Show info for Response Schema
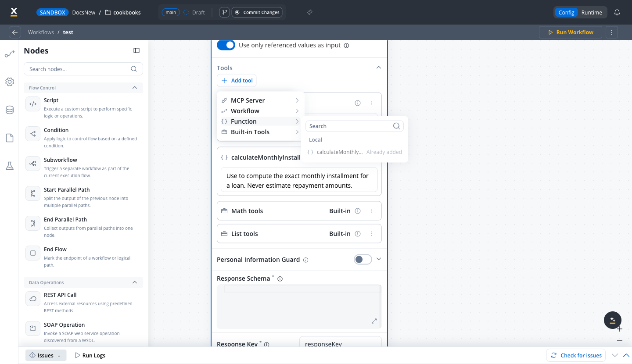This screenshot has height=364, width=632. pyautogui.click(x=280, y=279)
